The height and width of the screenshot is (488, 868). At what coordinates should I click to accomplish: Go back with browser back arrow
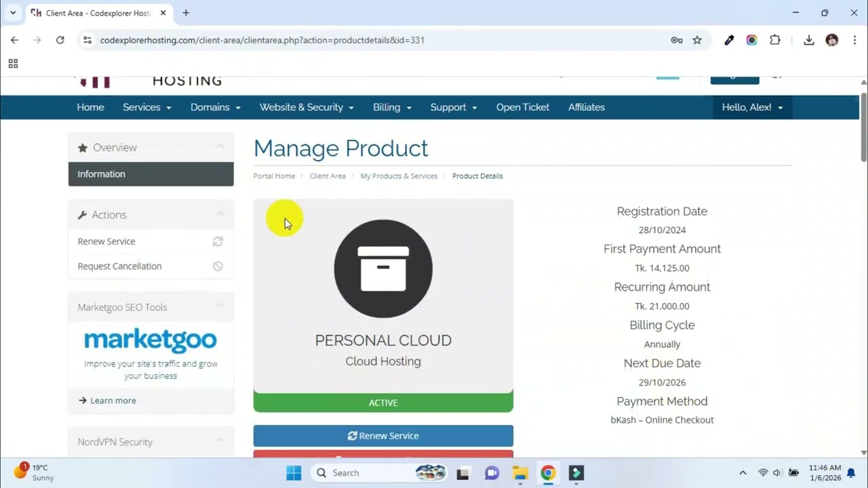click(x=14, y=40)
